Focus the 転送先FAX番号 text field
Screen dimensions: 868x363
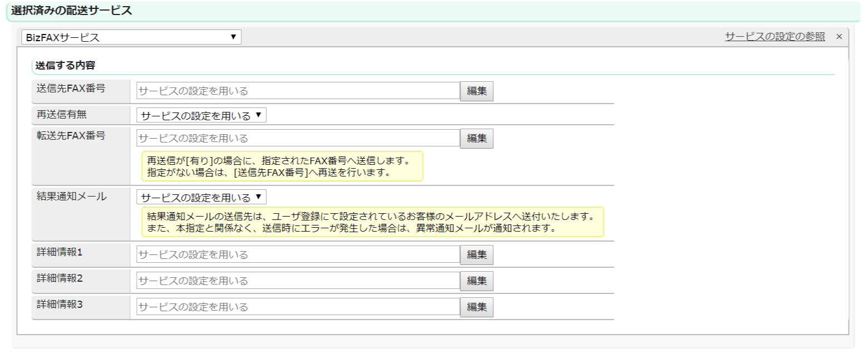[x=297, y=138]
